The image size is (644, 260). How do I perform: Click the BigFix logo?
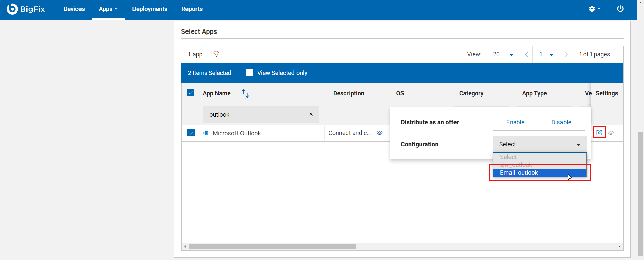point(26,9)
